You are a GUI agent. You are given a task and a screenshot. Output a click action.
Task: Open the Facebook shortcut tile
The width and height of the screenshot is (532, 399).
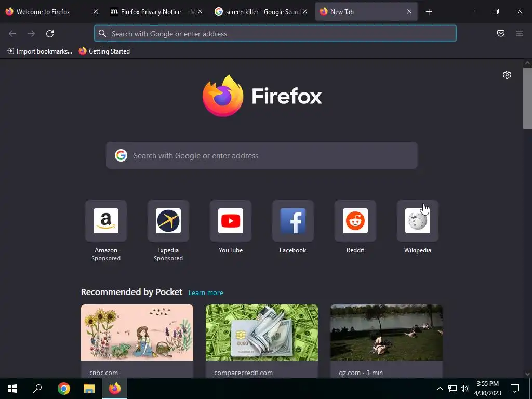293,221
